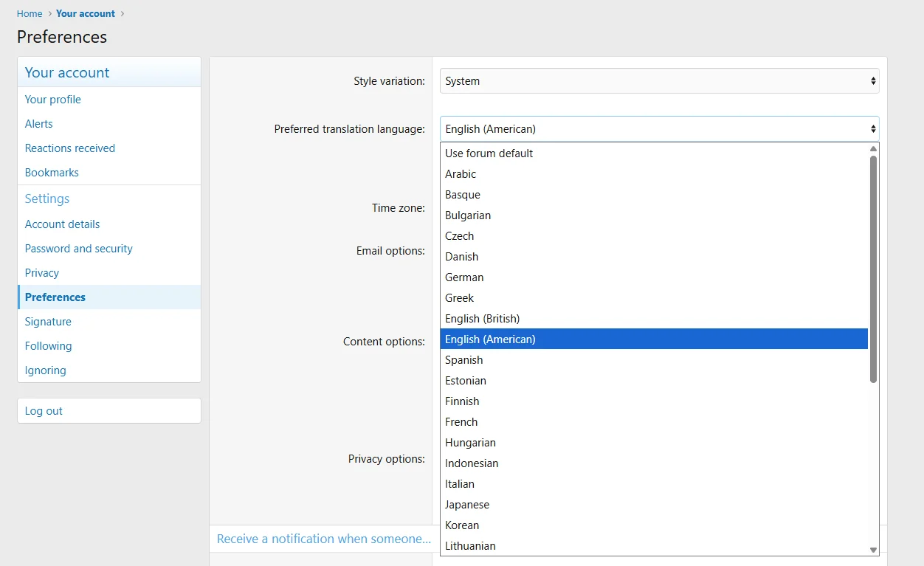
Task: Pick German in the dropdown list
Action: [654, 277]
